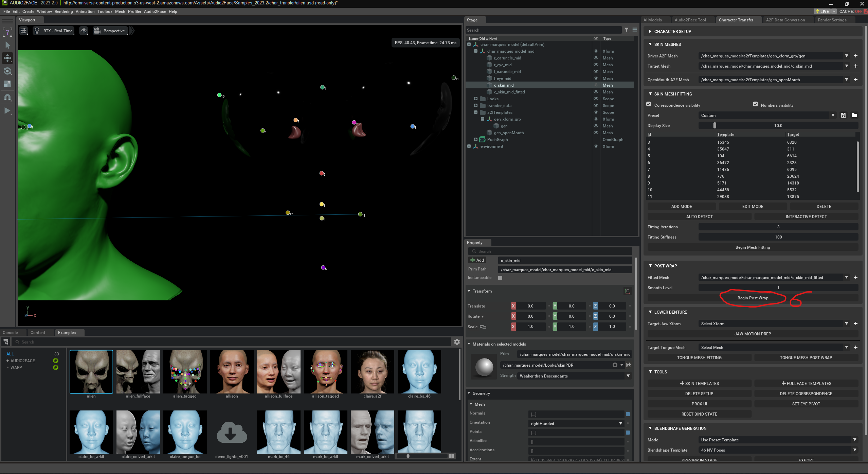Click Begin Post Wrap button
868x474 pixels.
coord(753,298)
